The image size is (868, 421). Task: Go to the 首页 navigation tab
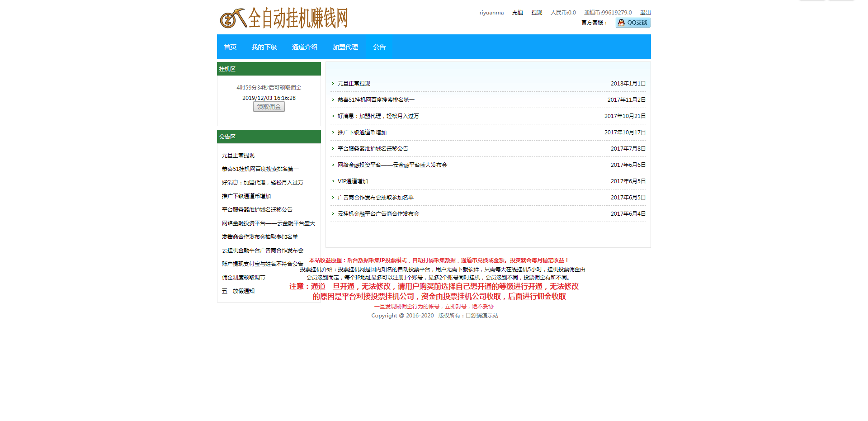click(x=230, y=47)
